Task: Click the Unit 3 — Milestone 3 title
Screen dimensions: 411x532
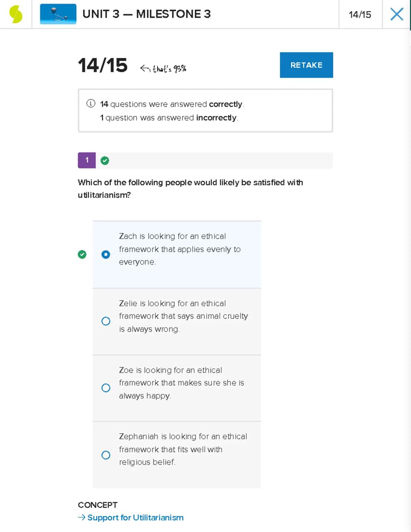Action: click(x=147, y=14)
